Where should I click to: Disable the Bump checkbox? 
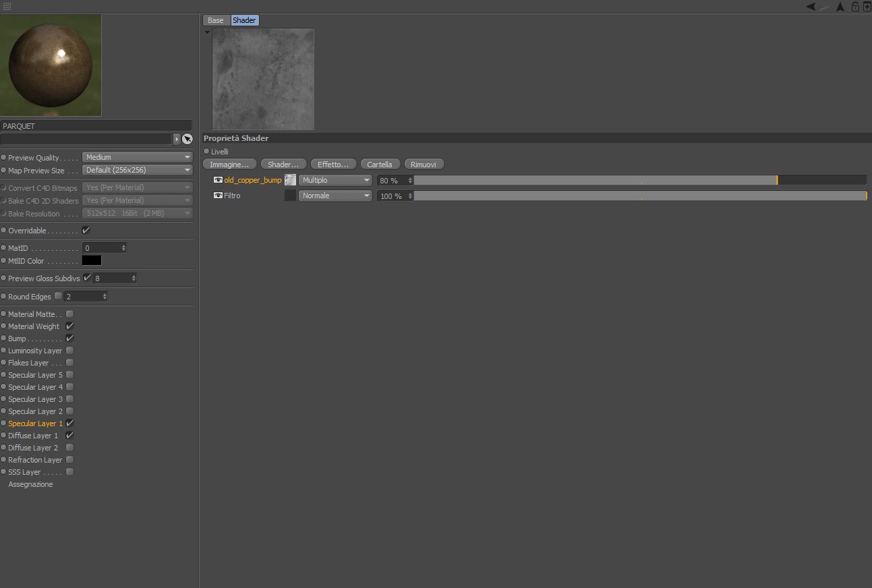click(x=69, y=338)
